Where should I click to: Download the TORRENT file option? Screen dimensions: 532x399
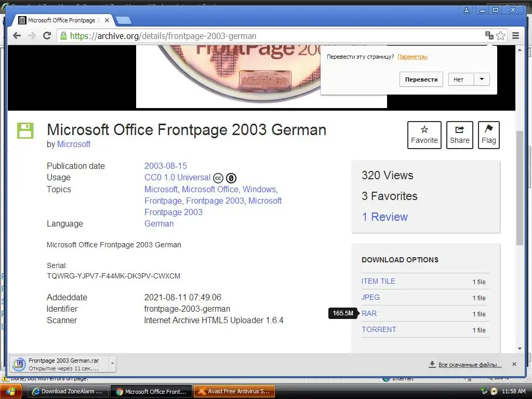click(379, 329)
